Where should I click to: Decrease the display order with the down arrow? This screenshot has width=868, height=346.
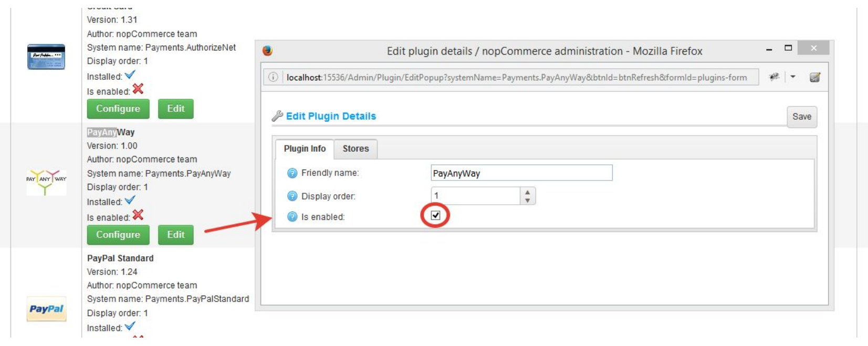[x=527, y=200]
